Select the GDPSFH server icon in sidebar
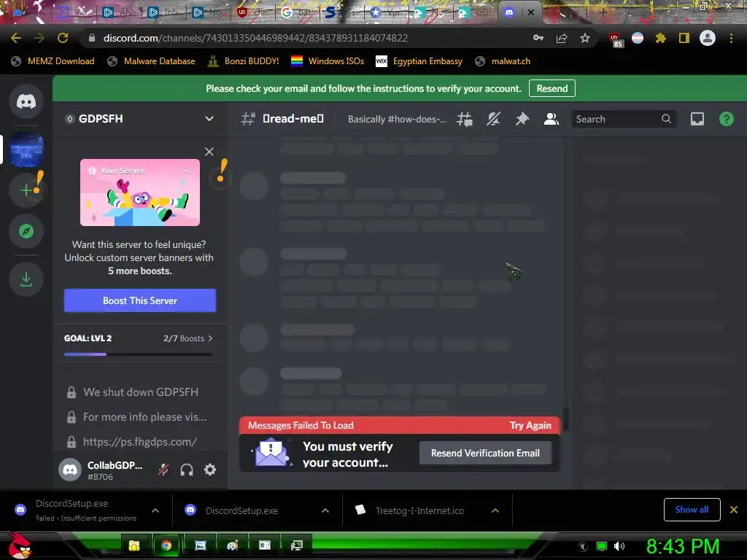The height and width of the screenshot is (560, 747). tap(26, 149)
